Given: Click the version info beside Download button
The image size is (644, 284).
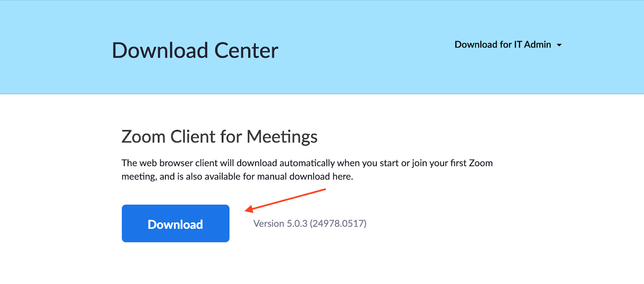Looking at the screenshot, I should pos(310,224).
